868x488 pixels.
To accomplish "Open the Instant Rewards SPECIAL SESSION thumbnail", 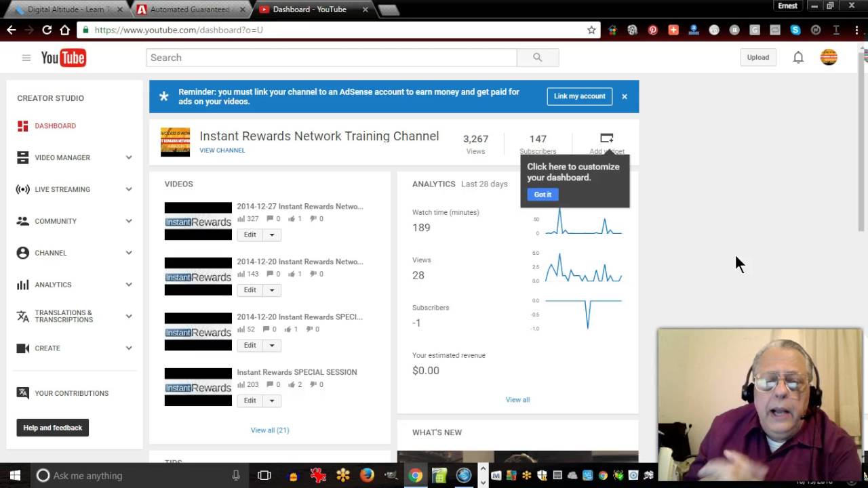I will click(x=198, y=388).
